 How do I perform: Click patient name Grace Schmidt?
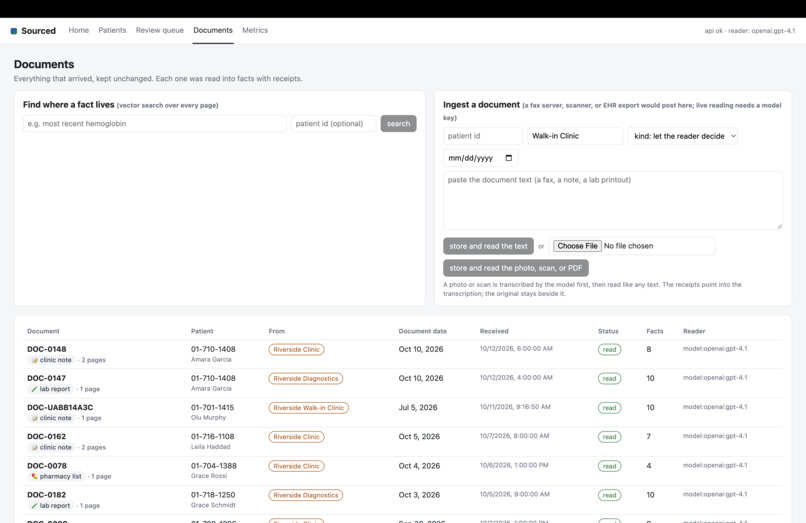213,505
